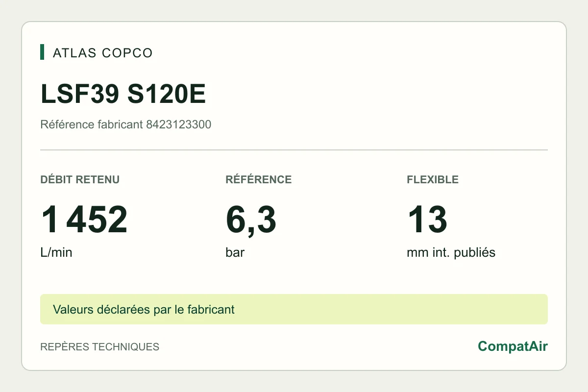This screenshot has width=588, height=392.
Task: Click the green accent bar beside ATLAS COPCO
Action: coord(42,52)
